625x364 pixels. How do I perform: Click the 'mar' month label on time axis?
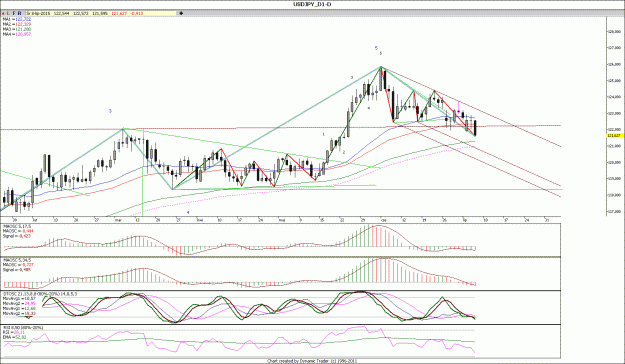[118, 220]
